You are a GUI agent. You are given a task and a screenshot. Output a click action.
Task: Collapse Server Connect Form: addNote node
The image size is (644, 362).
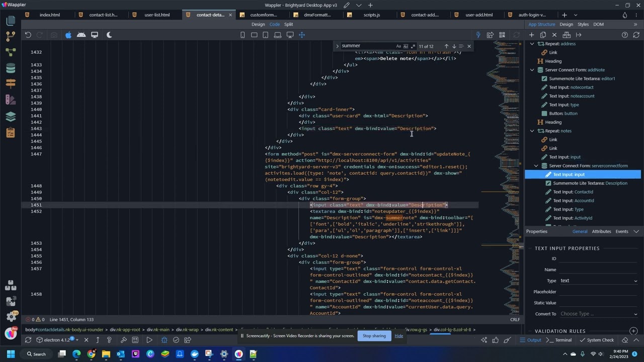coord(532,70)
